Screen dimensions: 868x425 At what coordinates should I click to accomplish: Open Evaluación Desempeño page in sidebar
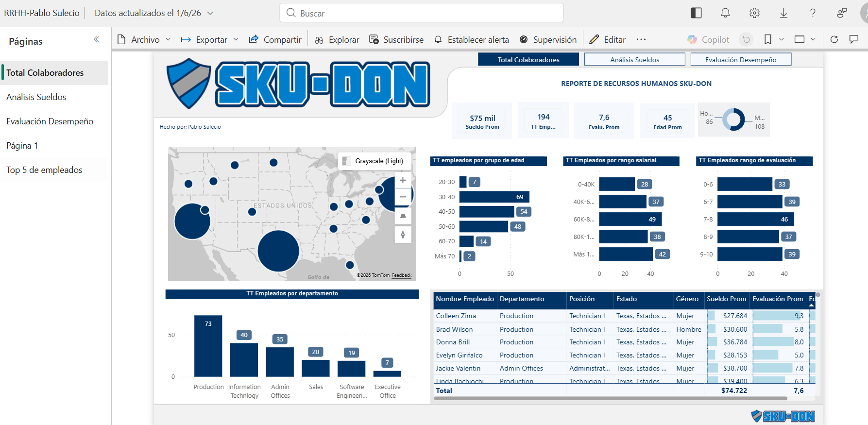coord(54,121)
